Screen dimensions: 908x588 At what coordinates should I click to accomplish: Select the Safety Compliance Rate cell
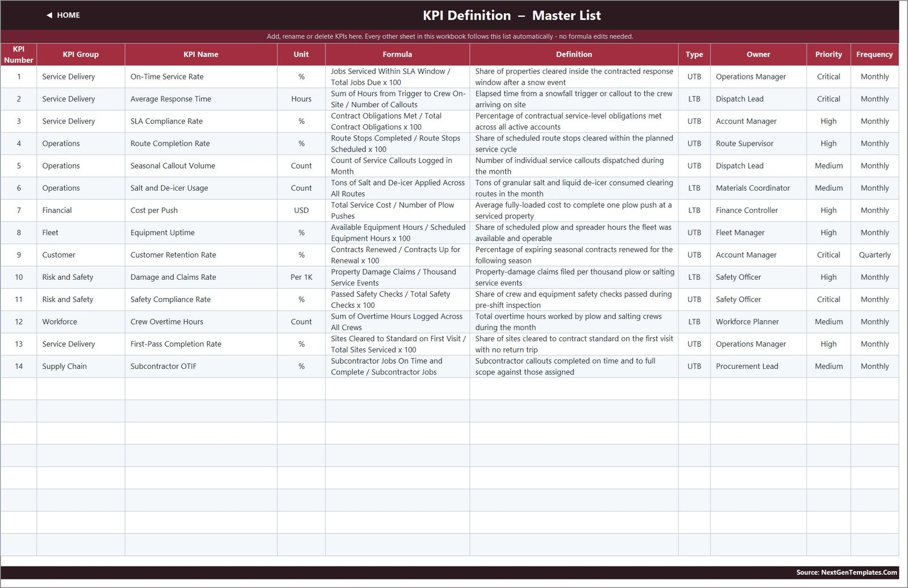click(201, 299)
